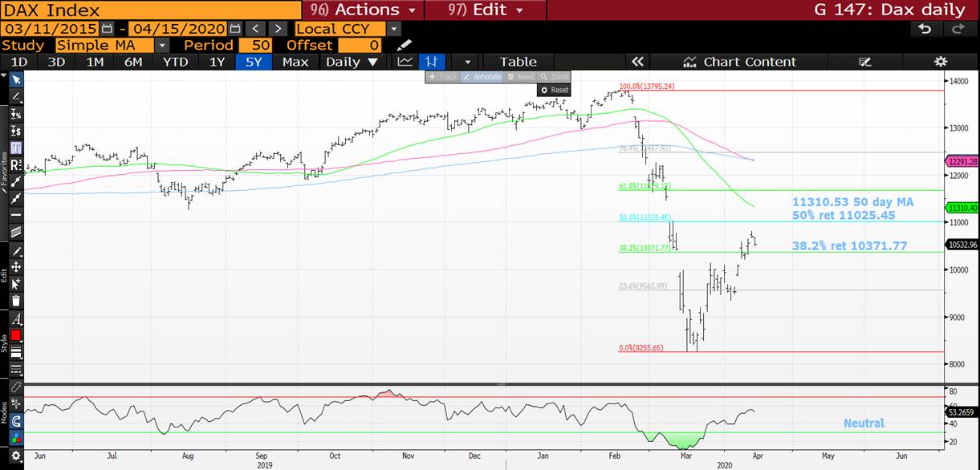
Task: Select the parallel channel lines tool
Action: pos(16,232)
